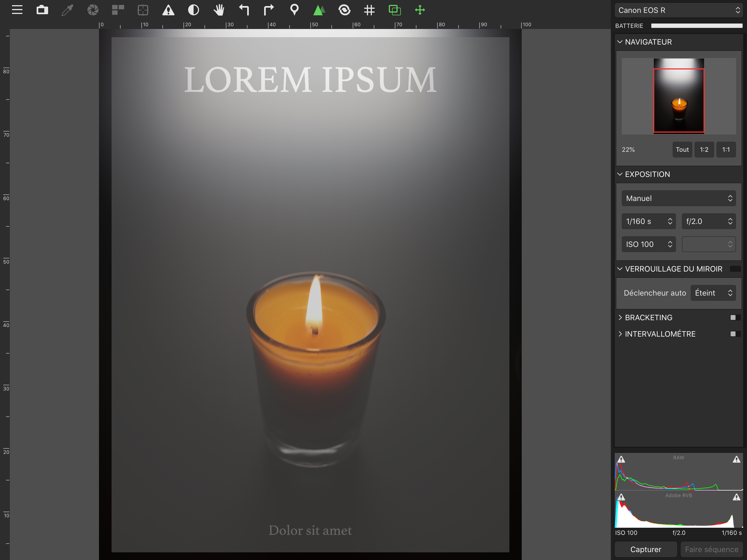Click RAW histogram shadow warning icon
The image size is (747, 560).
click(621, 460)
